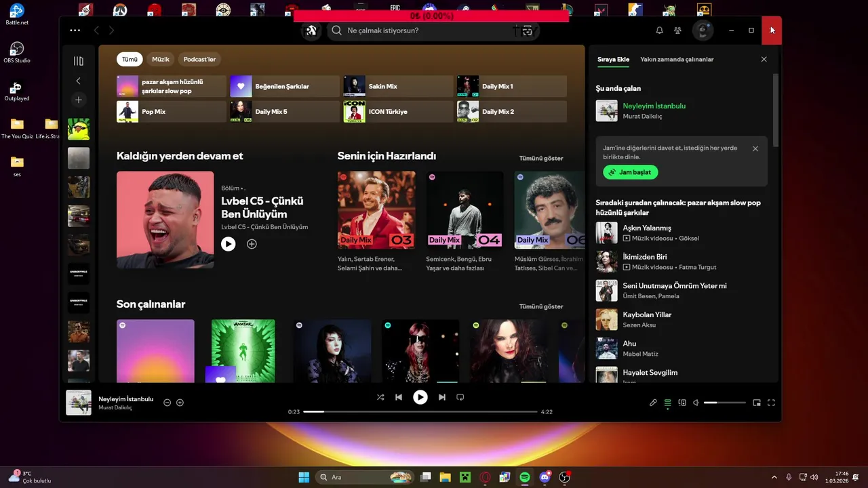This screenshot has height=488, width=868.
Task: Open the mini player icon
Action: coord(757,403)
